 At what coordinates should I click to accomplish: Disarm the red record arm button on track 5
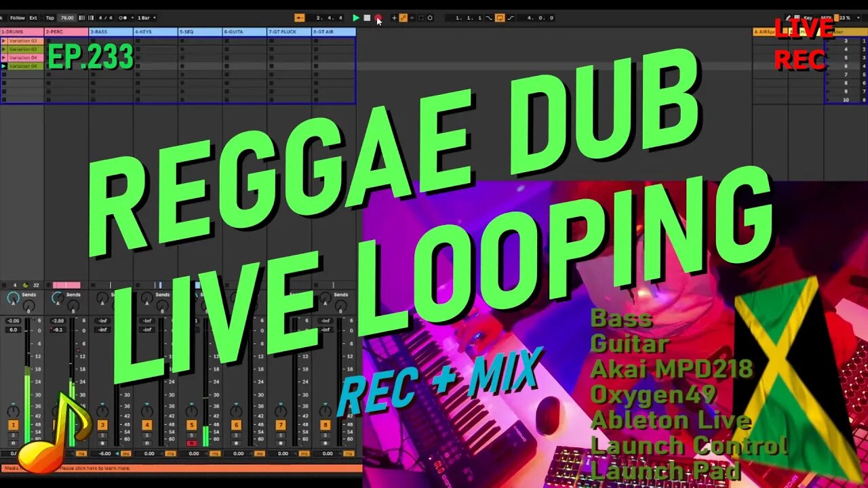point(192,443)
